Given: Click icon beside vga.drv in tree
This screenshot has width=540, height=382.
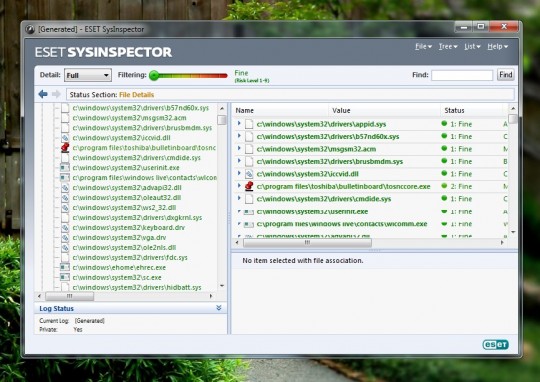Looking at the screenshot, I should pos(65,238).
